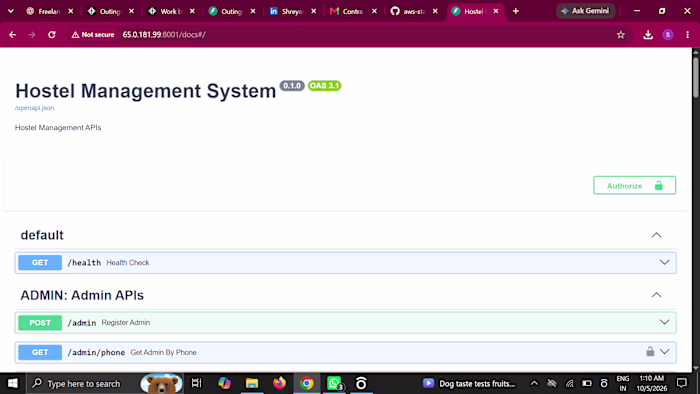This screenshot has width=700, height=394.
Task: Click the taskbar search box
Action: 105,383
